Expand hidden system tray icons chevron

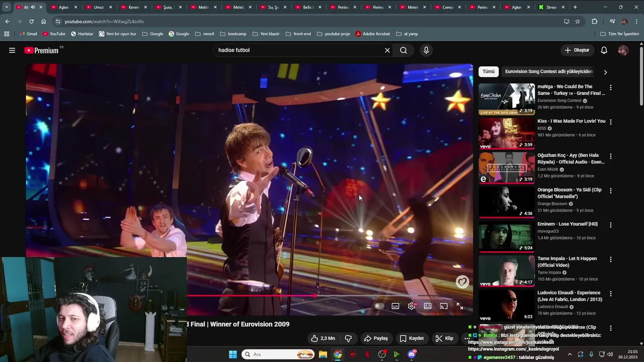click(570, 354)
